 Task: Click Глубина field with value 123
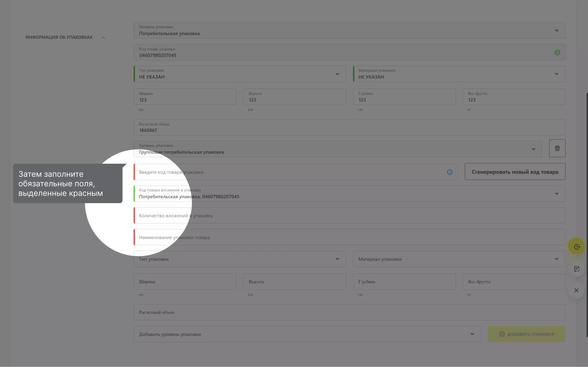[404, 97]
